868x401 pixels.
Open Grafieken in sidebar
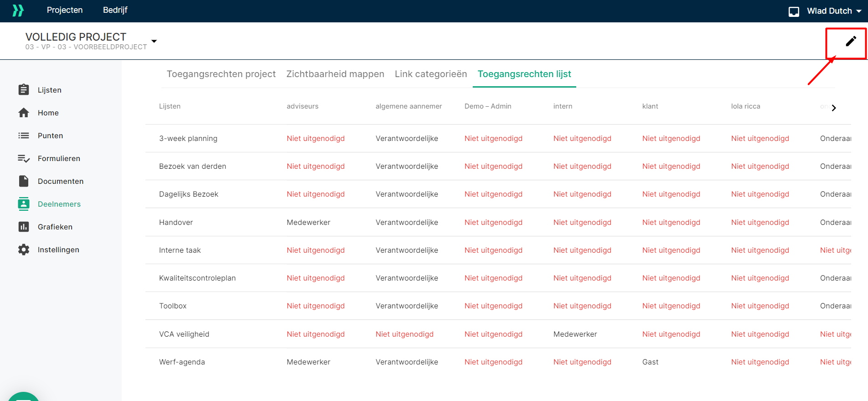[x=55, y=227]
